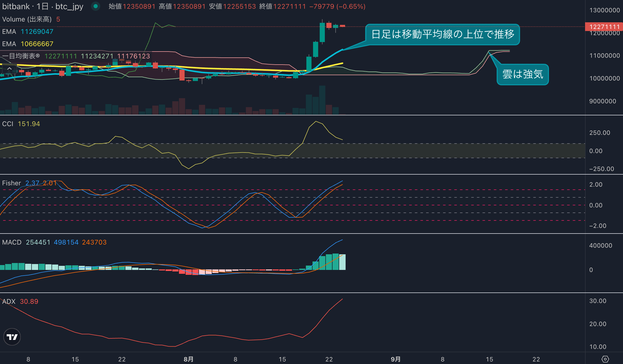This screenshot has width=623, height=364.
Task: Select the bitbank · 1日 · btc_jpy symbol title
Action: tap(43, 6)
